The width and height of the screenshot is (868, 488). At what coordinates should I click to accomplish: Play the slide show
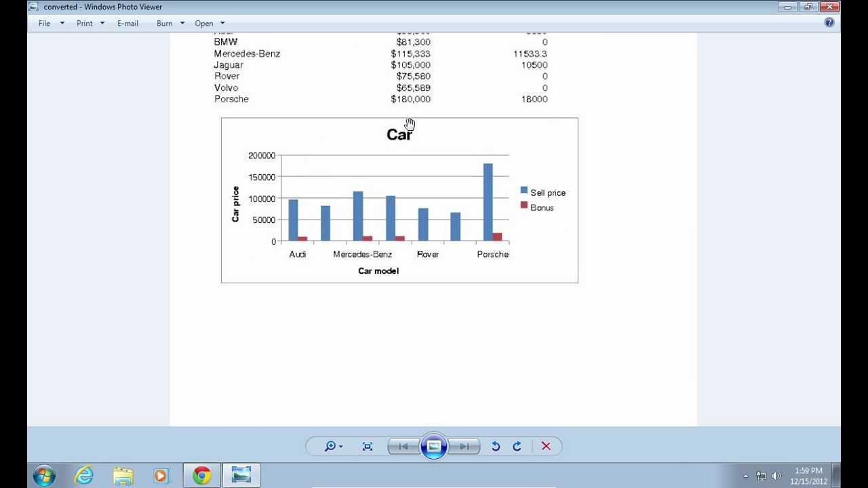click(434, 446)
